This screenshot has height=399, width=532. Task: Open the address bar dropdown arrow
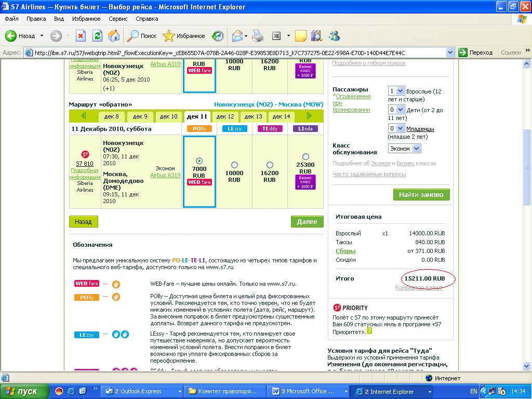click(450, 52)
